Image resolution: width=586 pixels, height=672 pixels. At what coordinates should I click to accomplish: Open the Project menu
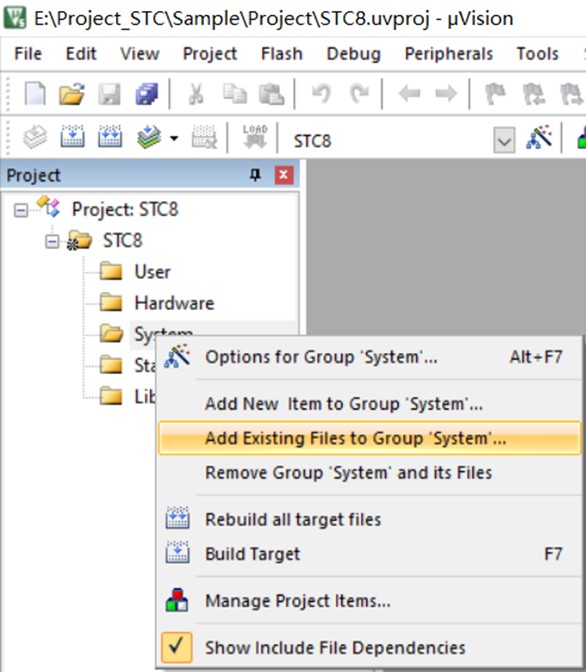pyautogui.click(x=210, y=54)
